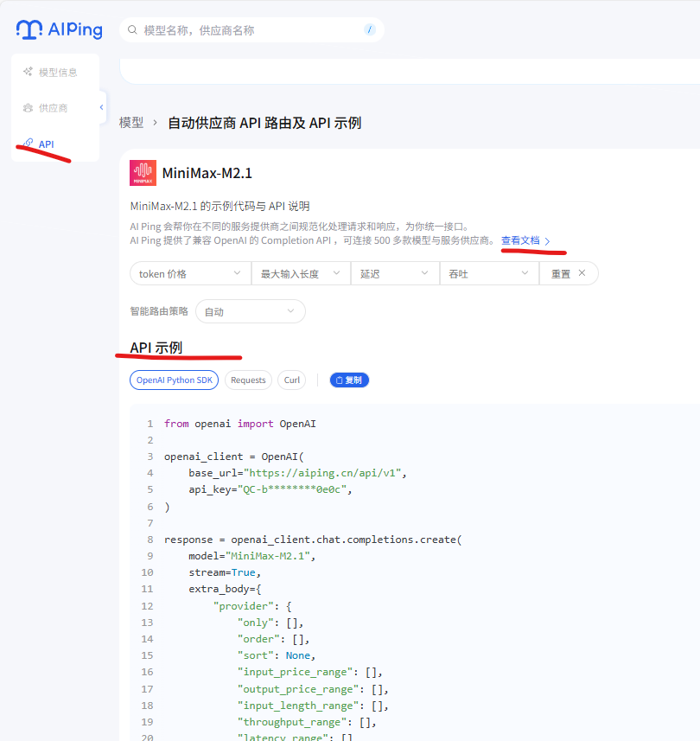This screenshot has width=700, height=741.
Task: Click the "input_price_range" line
Action: (x=310, y=672)
